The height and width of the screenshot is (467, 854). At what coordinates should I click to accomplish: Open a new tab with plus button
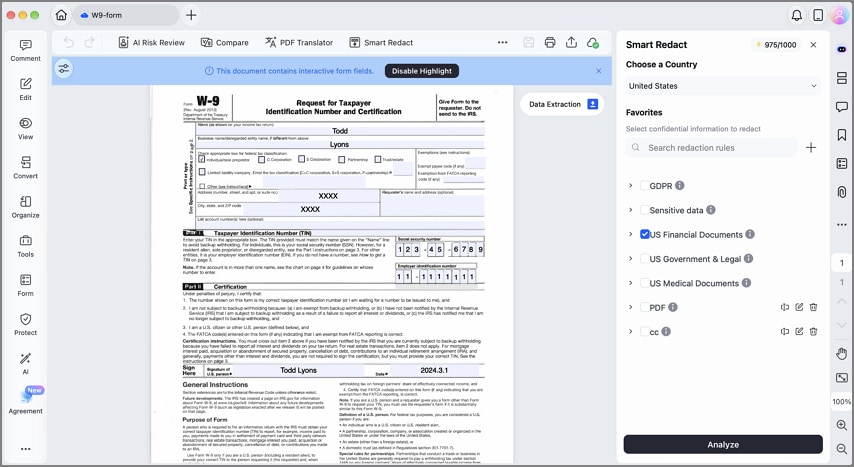tap(191, 15)
